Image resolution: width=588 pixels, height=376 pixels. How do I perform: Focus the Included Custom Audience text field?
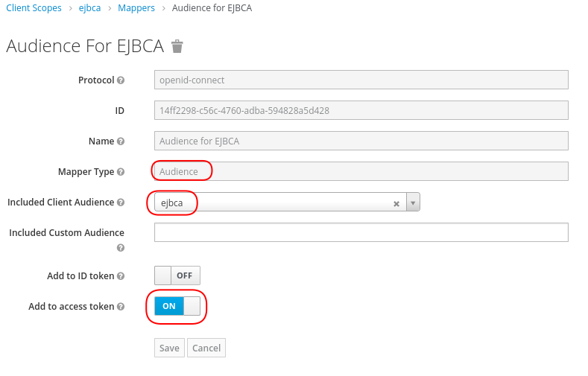(x=361, y=232)
